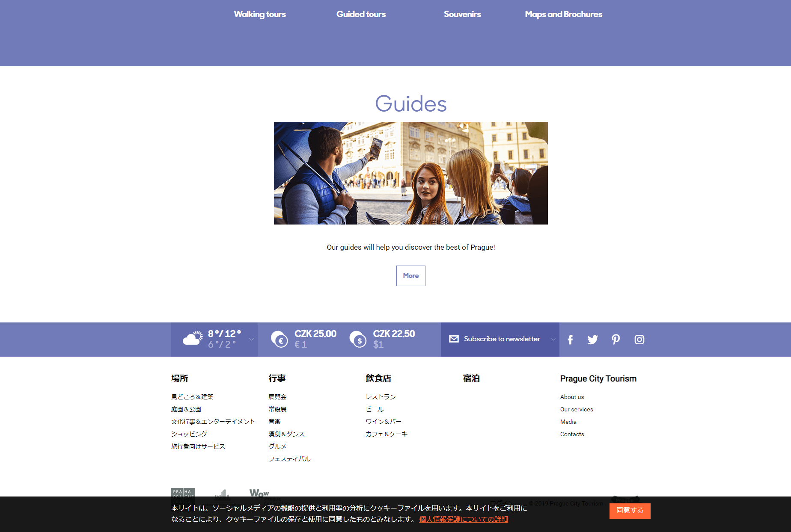Expand the weather forecast chevron
The image size is (791, 532).
point(251,340)
